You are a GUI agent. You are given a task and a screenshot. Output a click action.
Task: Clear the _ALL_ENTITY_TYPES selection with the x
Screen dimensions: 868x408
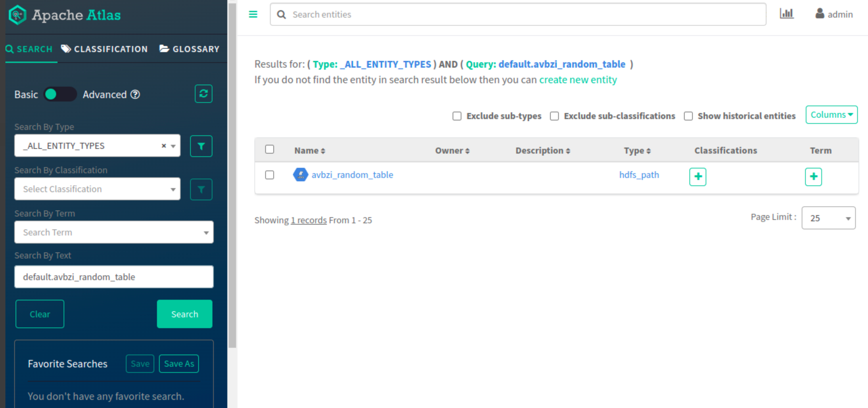[x=164, y=146]
